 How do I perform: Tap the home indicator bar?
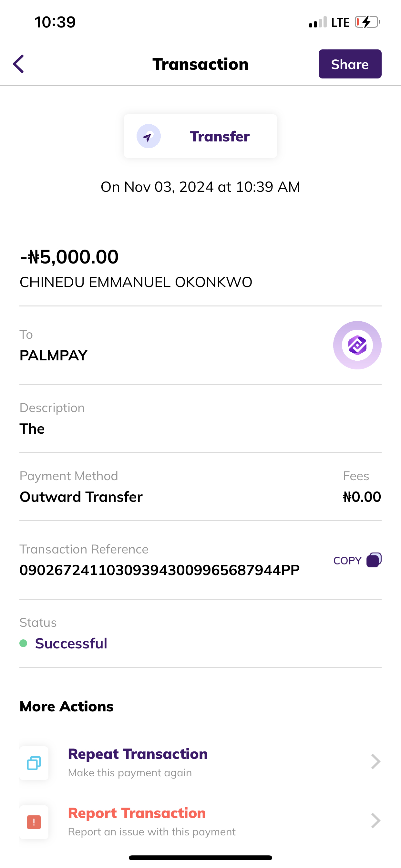(200, 858)
